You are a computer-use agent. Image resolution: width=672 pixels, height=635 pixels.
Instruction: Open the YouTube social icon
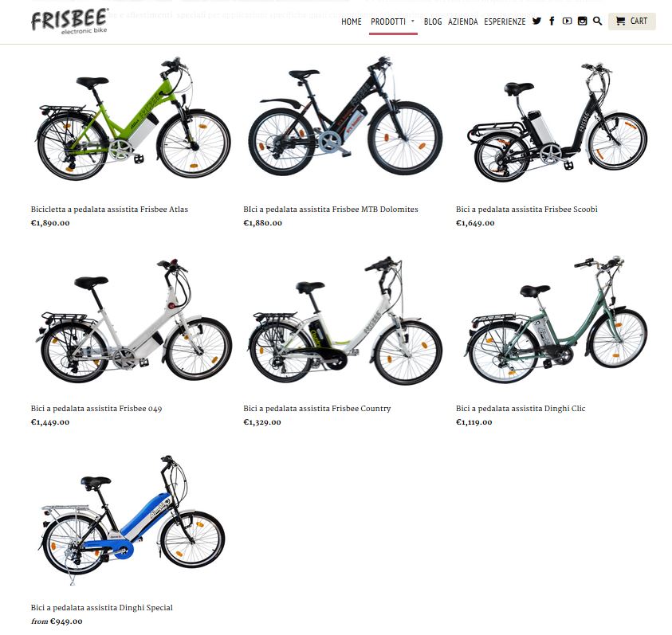pos(567,21)
